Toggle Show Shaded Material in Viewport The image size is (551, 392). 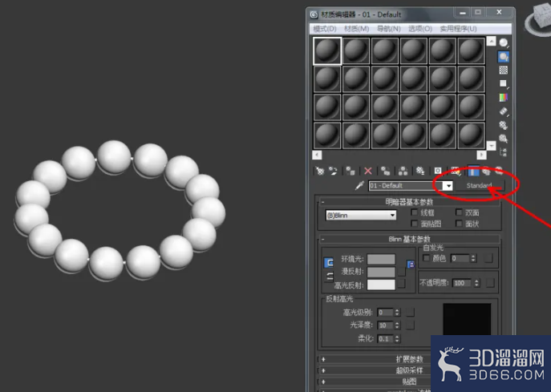click(456, 171)
